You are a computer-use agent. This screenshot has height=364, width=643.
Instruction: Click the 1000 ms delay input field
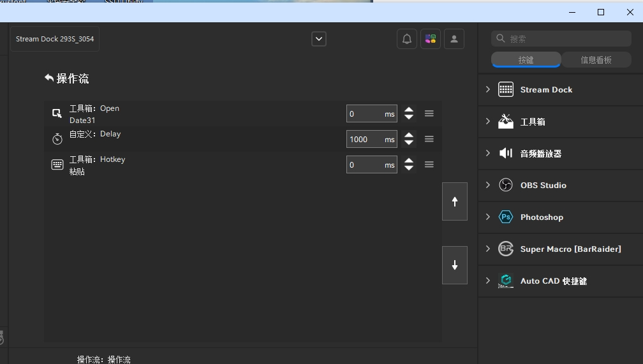click(x=364, y=139)
